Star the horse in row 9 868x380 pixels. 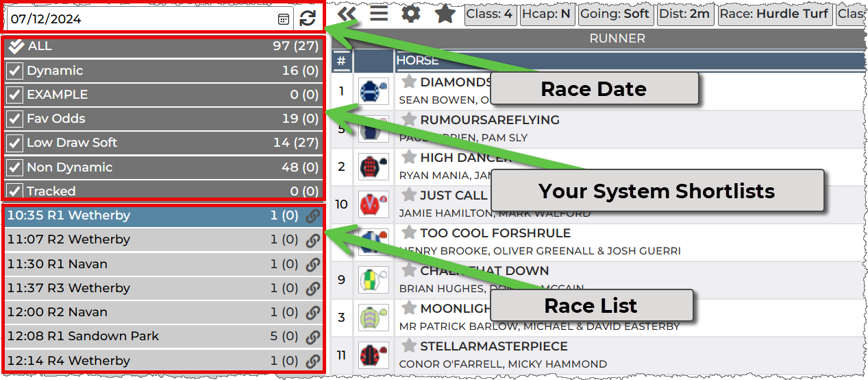(409, 270)
